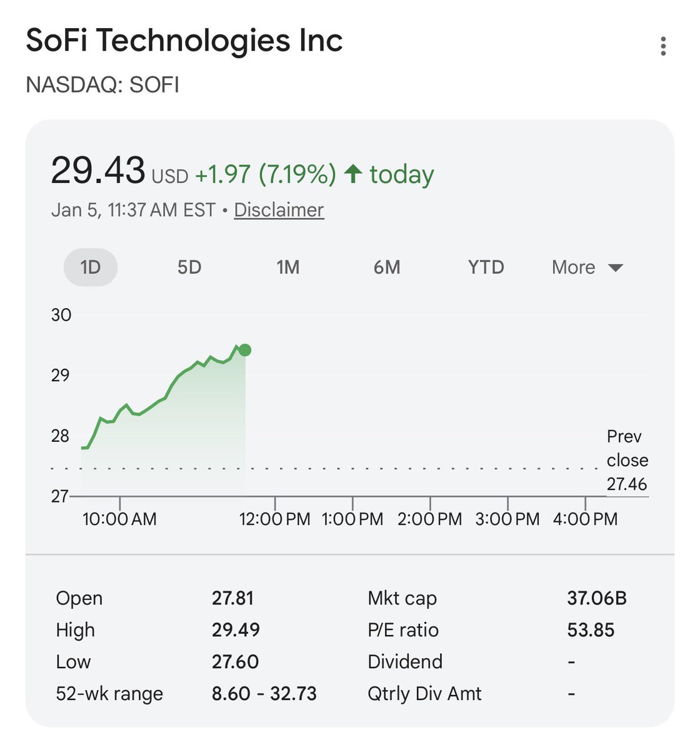Click the SoFi Technologies Inc title

click(184, 41)
